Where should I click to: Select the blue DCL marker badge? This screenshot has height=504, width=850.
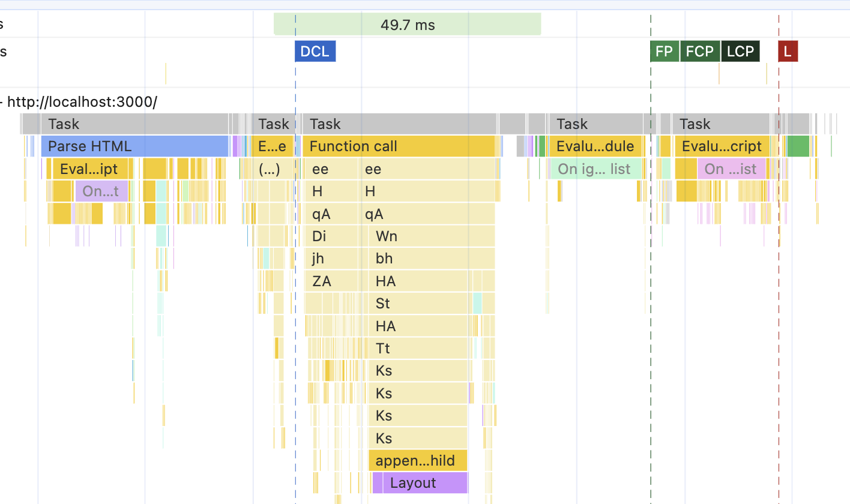click(x=315, y=51)
